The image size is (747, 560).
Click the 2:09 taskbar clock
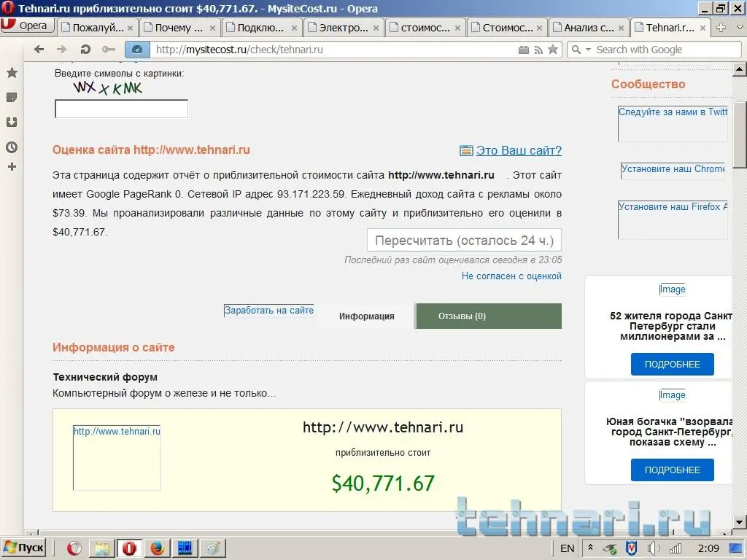pos(708,548)
